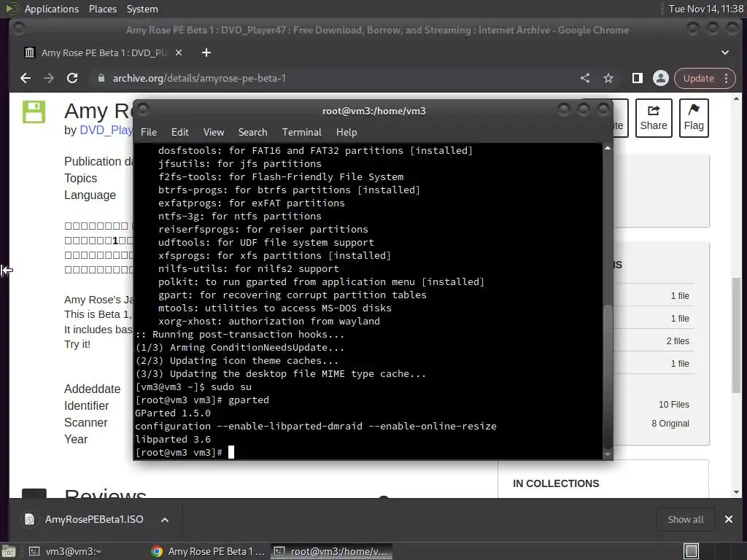The height and width of the screenshot is (560, 747).
Task: Click the '10 Files' link
Action: [x=673, y=404]
